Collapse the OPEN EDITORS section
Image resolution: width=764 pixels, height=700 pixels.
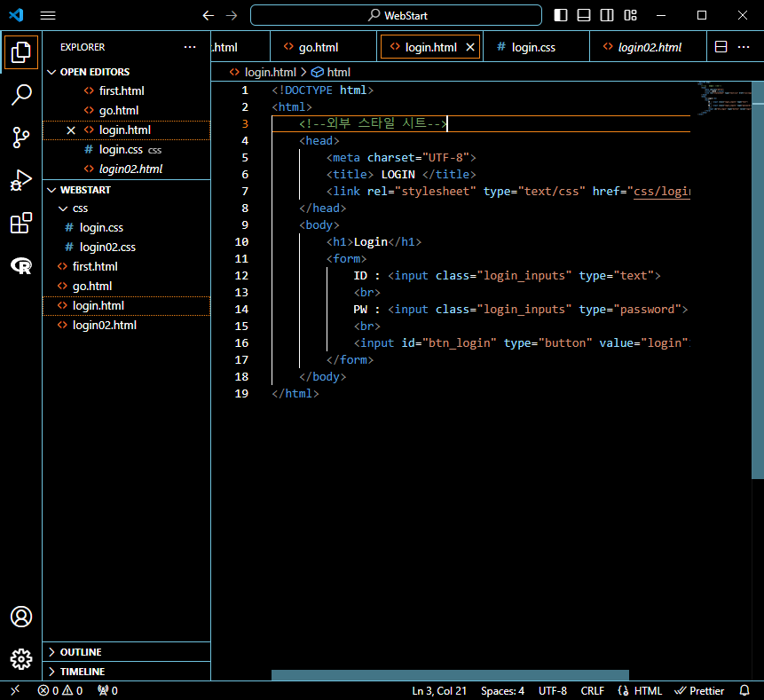point(127,72)
